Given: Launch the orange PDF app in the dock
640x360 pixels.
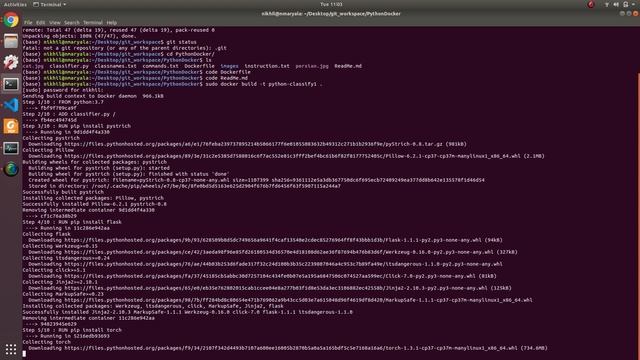Looking at the screenshot, I should 11,127.
